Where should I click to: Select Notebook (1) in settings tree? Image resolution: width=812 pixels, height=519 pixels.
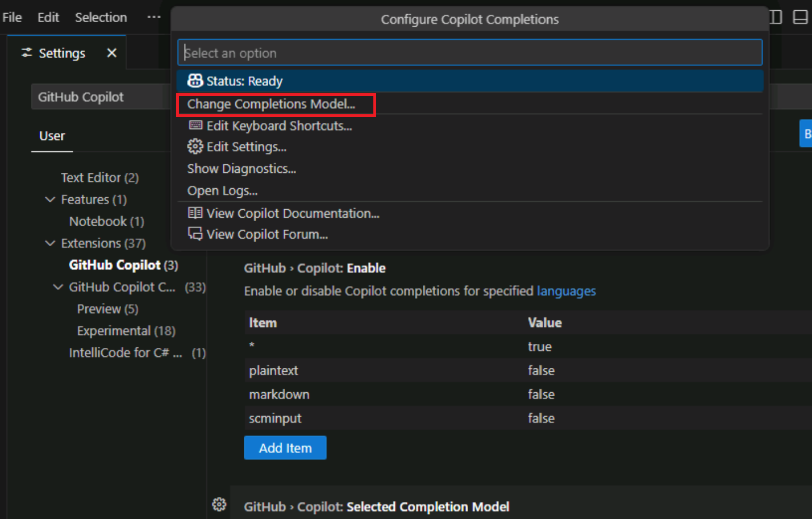click(x=107, y=221)
